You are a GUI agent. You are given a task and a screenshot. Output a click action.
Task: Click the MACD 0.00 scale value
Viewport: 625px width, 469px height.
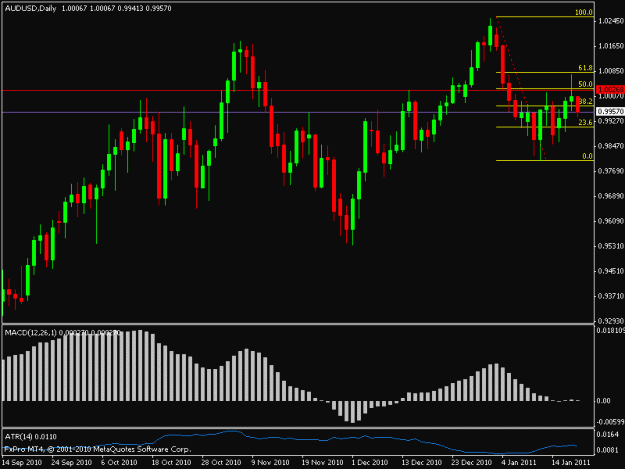coord(603,400)
